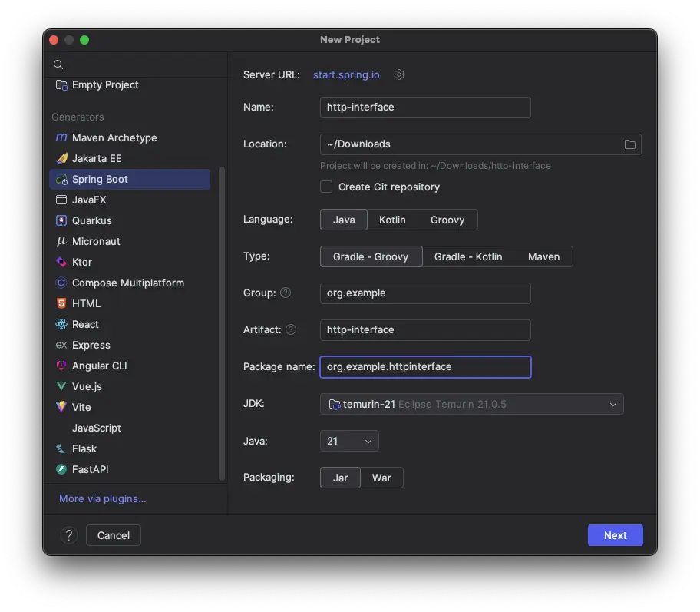700x612 pixels.
Task: Click the Flask icon
Action: coord(61,448)
